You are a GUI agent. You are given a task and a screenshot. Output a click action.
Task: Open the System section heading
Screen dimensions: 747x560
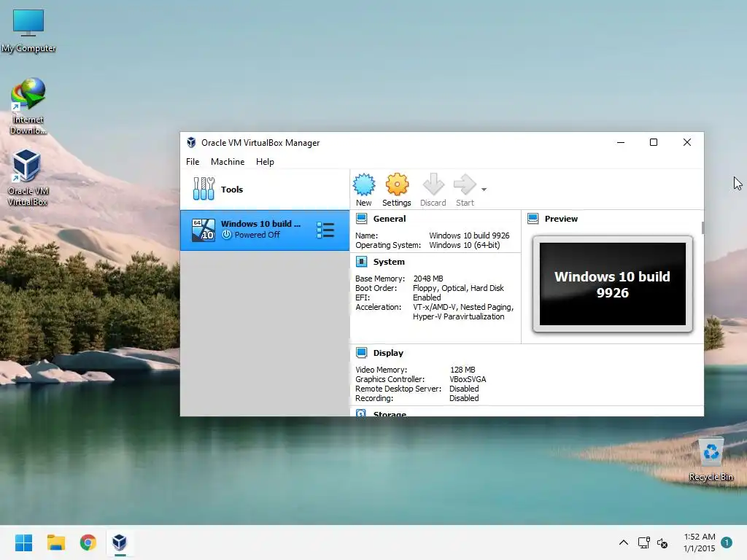tap(389, 262)
